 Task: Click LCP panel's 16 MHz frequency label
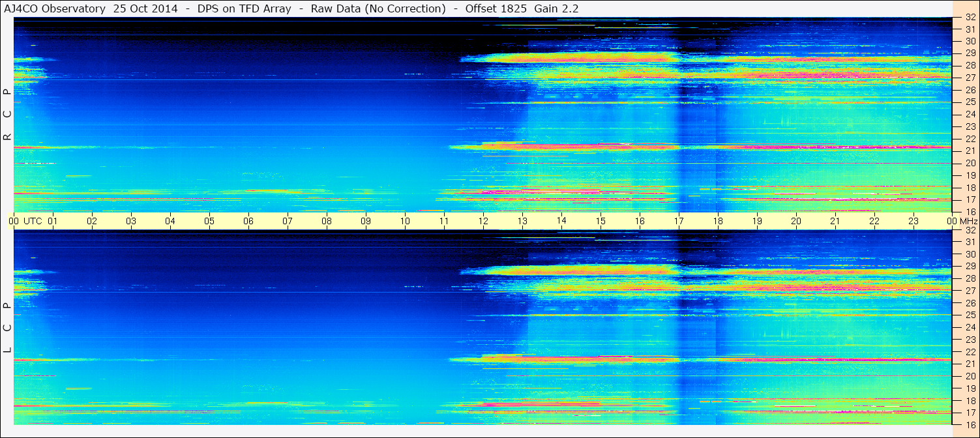970,424
